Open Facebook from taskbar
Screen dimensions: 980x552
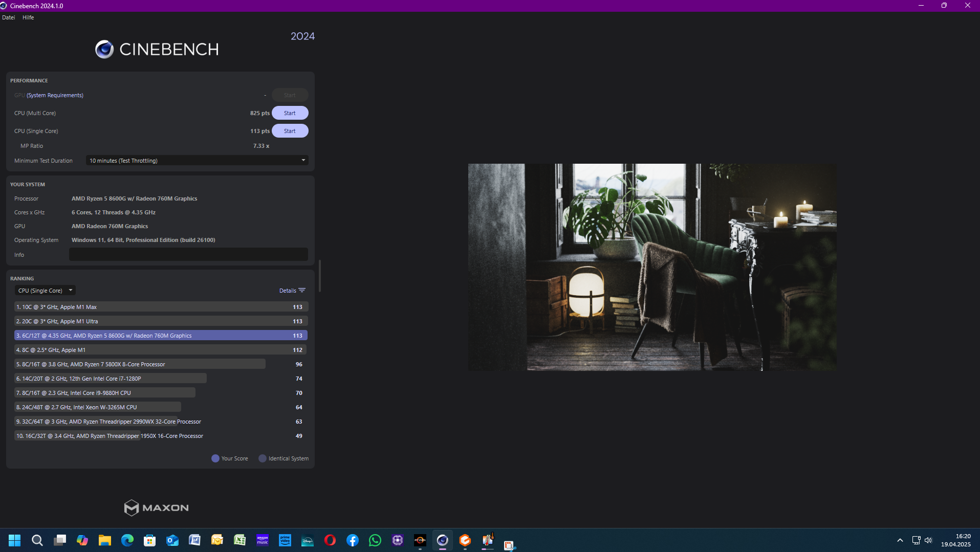[353, 540]
